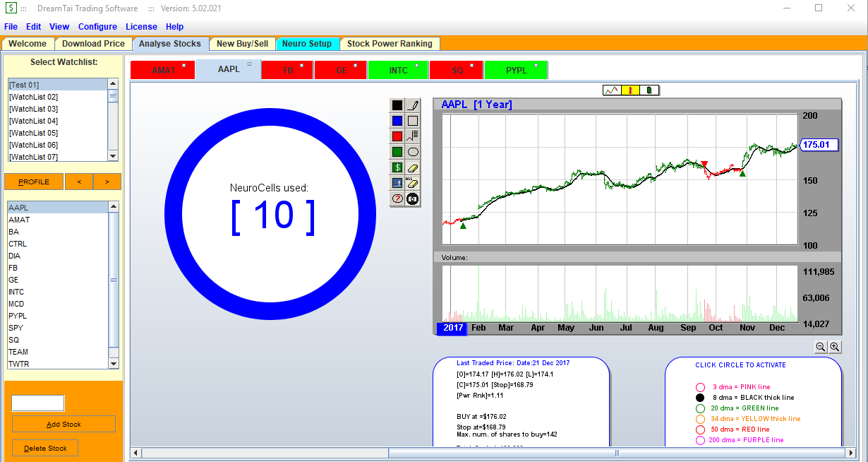This screenshot has width=868, height=462.
Task: Click the Facebook share icon
Action: click(x=397, y=182)
